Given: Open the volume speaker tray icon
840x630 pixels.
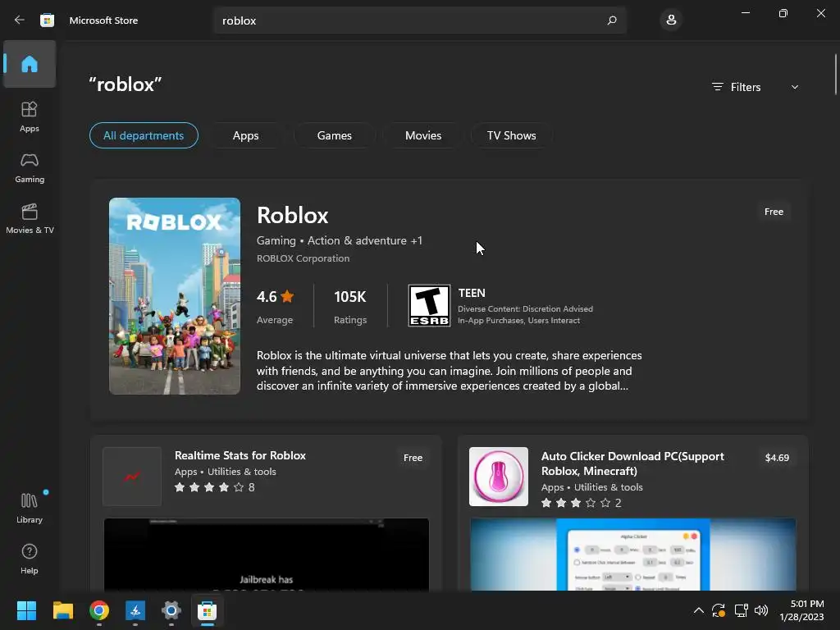Looking at the screenshot, I should pos(760,610).
